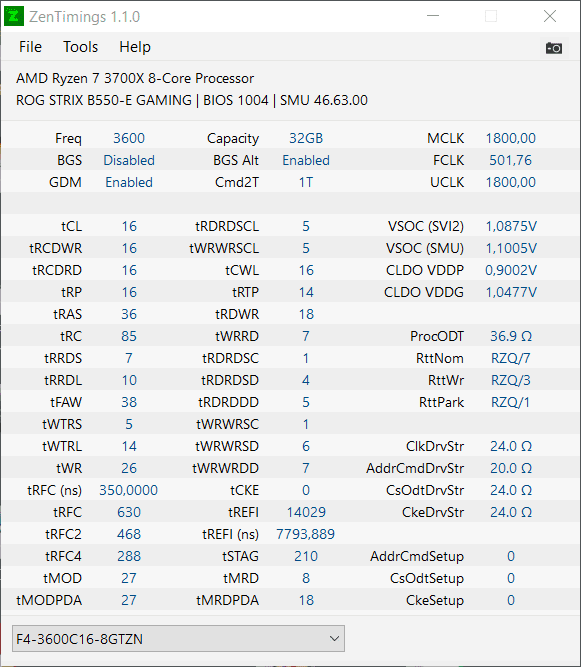Screen dimensions: 581x667
Task: Click the VSOC (SVI2) voltage reading
Action: pos(511,226)
